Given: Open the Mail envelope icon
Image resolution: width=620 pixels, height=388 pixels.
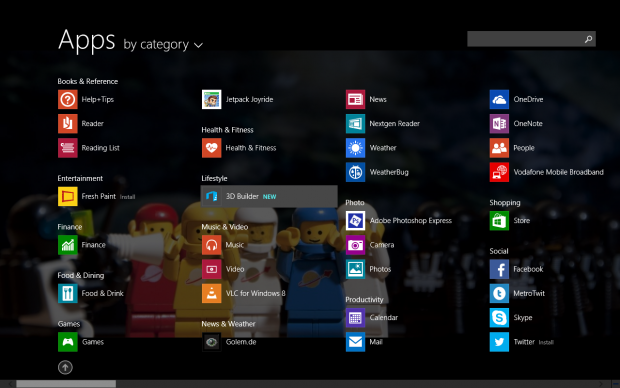Looking at the screenshot, I should (x=355, y=342).
